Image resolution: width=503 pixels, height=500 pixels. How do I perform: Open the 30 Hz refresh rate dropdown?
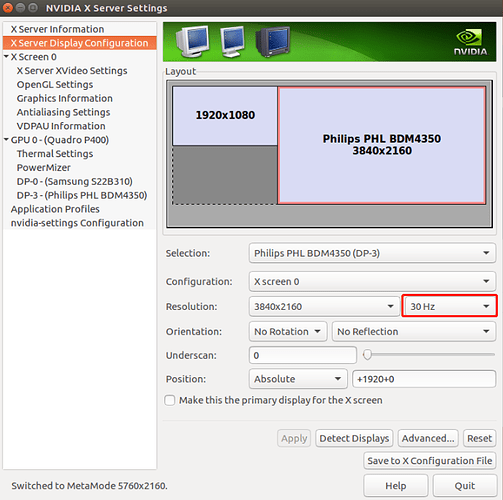tap(449, 306)
